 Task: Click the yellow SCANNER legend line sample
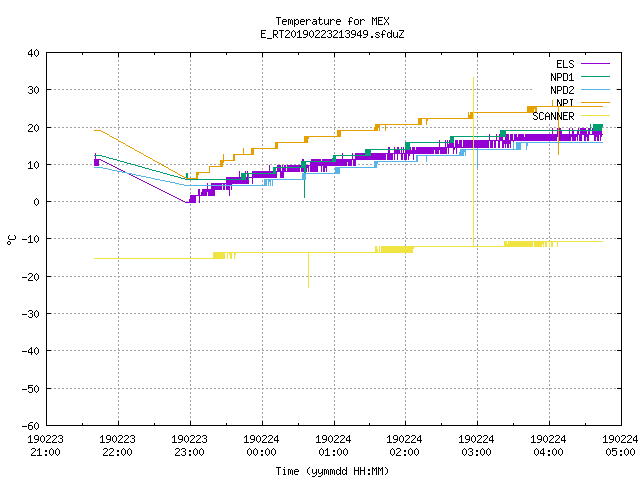[595, 116]
